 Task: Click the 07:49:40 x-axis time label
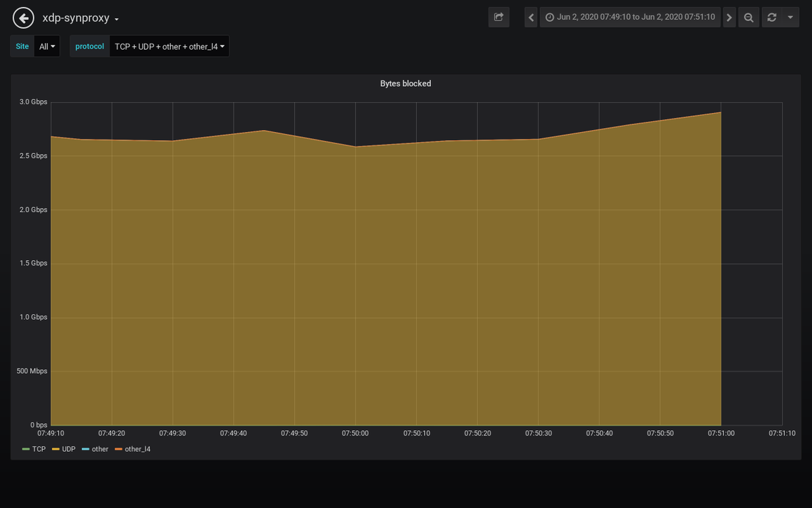[233, 433]
